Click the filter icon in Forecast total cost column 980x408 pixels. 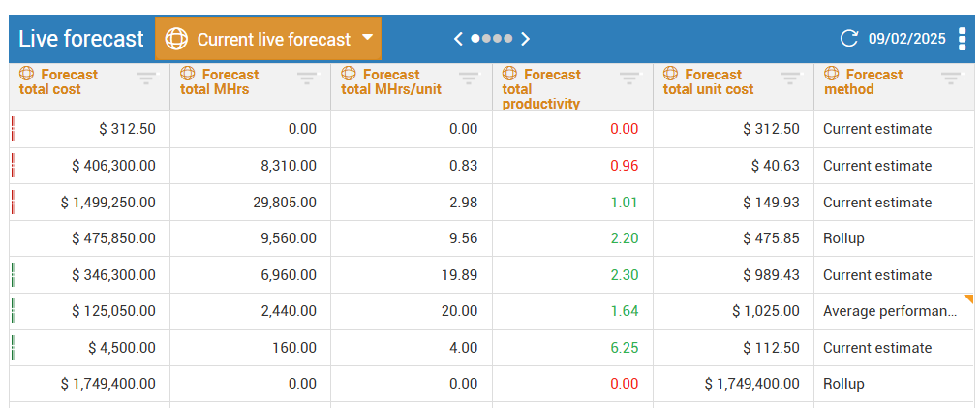point(146,78)
